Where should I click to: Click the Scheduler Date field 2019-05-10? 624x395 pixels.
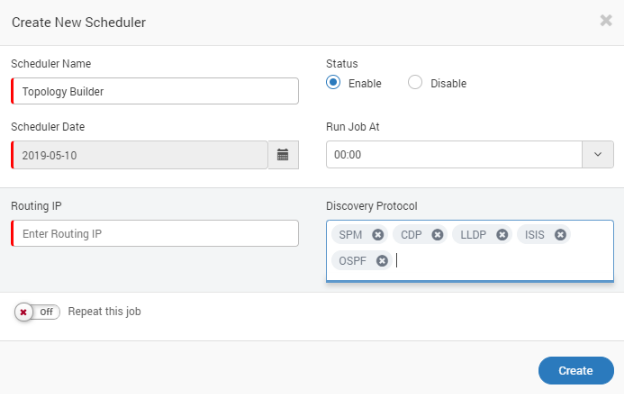[140, 155]
